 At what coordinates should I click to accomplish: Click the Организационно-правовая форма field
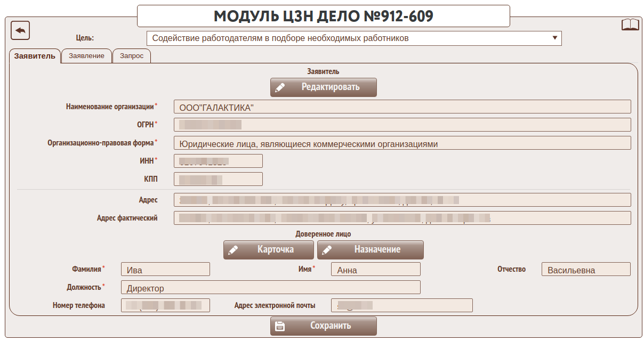[x=402, y=143]
